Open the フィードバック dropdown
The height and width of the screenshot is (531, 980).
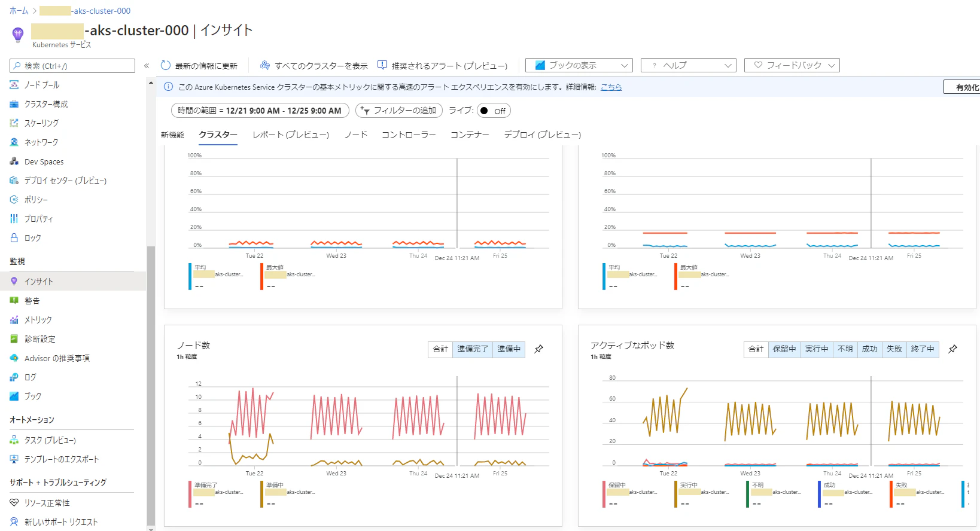coord(792,65)
